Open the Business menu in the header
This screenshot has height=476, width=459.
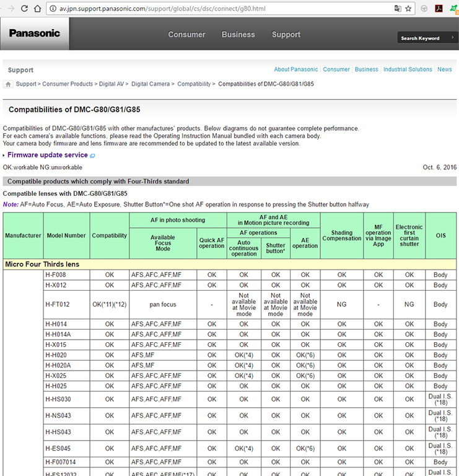238,35
